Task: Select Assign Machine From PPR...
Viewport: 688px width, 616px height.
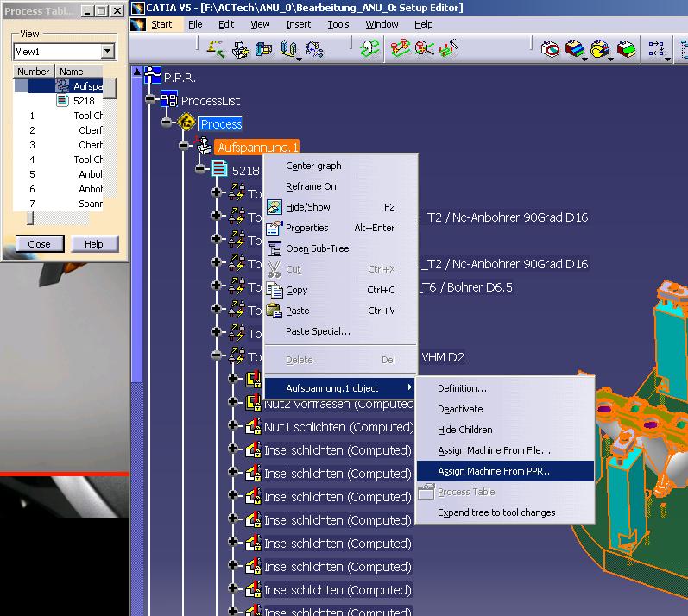Action: (x=505, y=471)
